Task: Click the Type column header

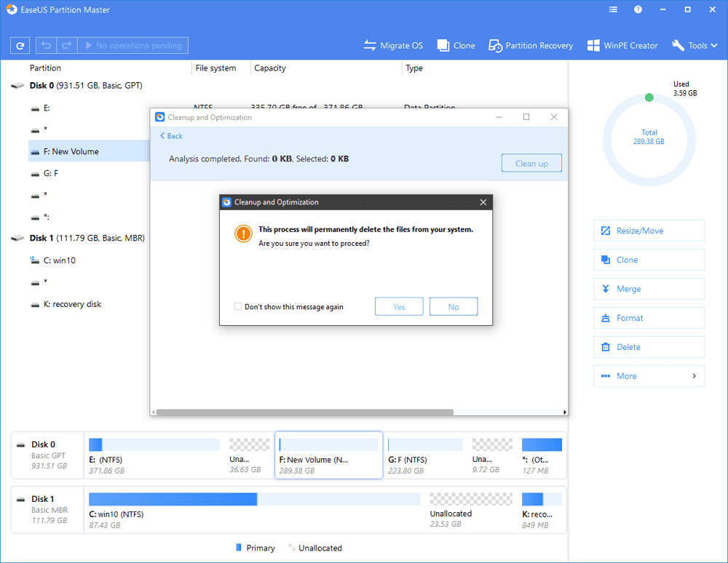Action: coord(414,68)
